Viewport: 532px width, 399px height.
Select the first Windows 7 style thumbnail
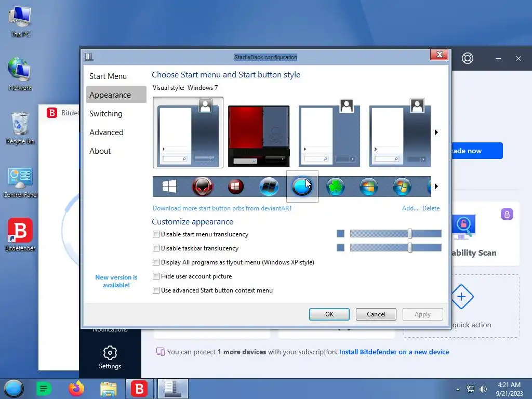point(188,132)
